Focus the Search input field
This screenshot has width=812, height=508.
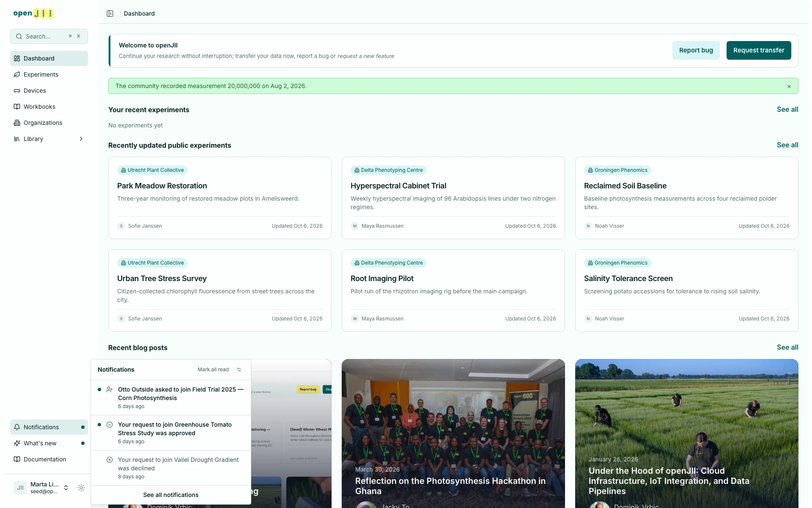[x=49, y=36]
